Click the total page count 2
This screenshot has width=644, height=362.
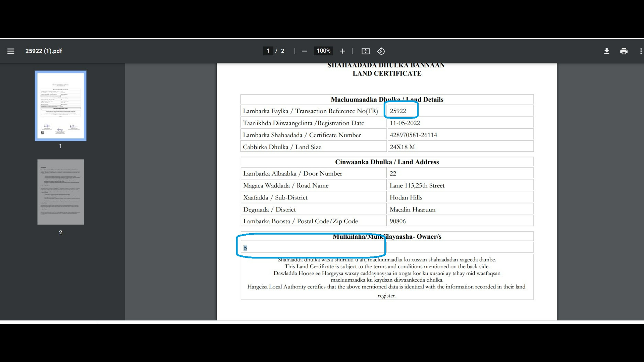pyautogui.click(x=282, y=51)
